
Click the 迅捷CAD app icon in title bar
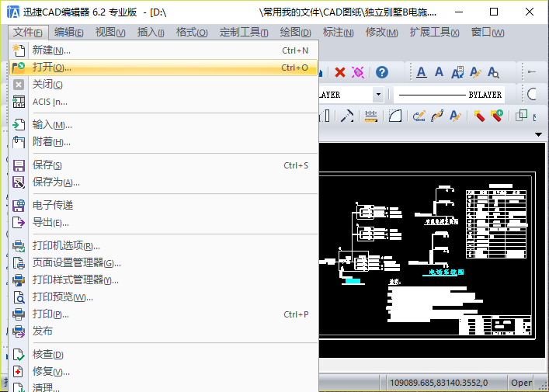tap(13, 12)
